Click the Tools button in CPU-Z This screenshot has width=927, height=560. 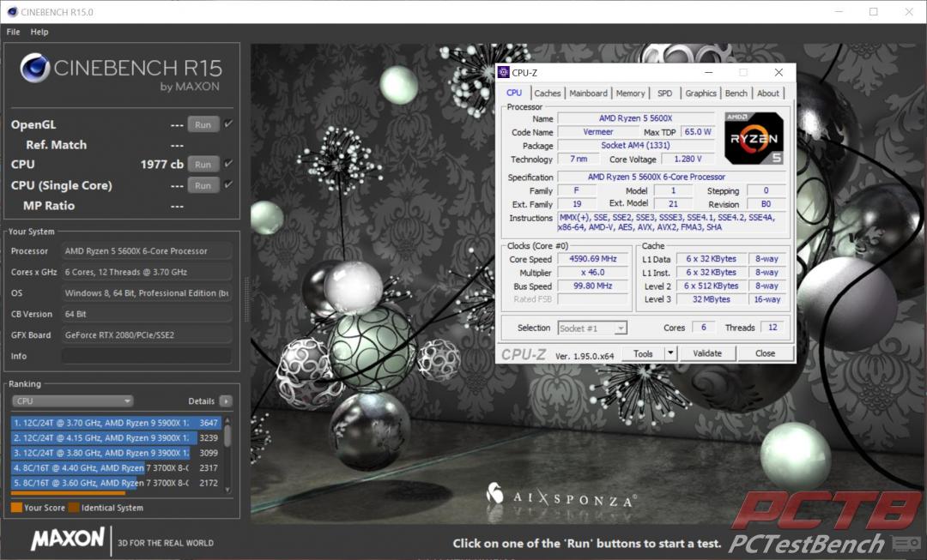[643, 353]
